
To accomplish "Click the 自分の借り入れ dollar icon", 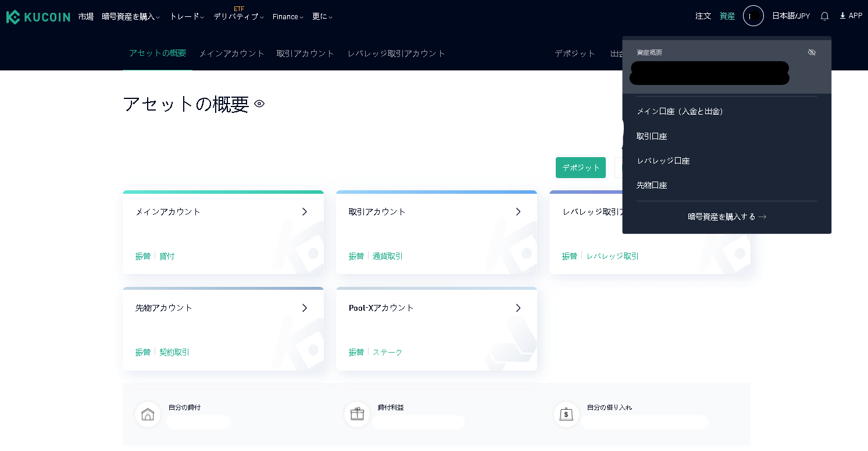I will pos(566,414).
